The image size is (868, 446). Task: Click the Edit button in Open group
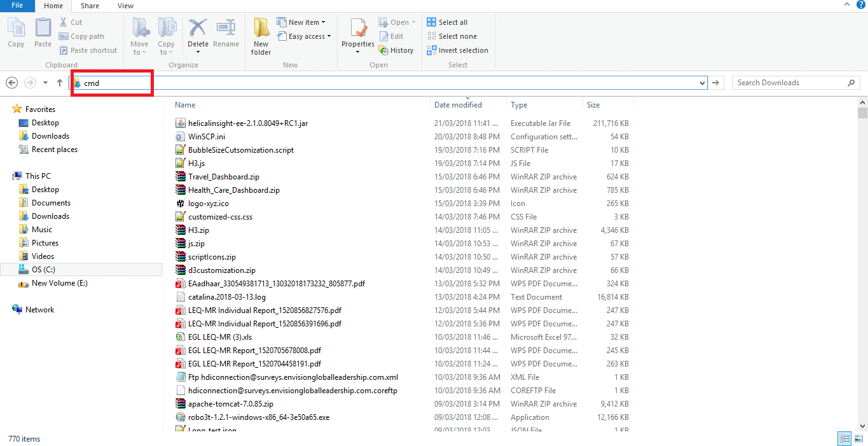[x=391, y=36]
